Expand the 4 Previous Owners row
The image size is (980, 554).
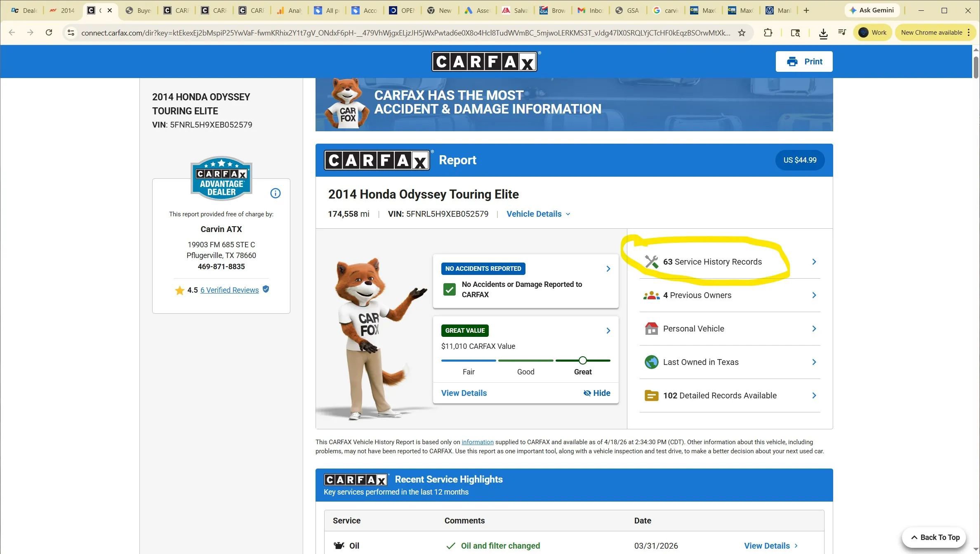click(730, 295)
